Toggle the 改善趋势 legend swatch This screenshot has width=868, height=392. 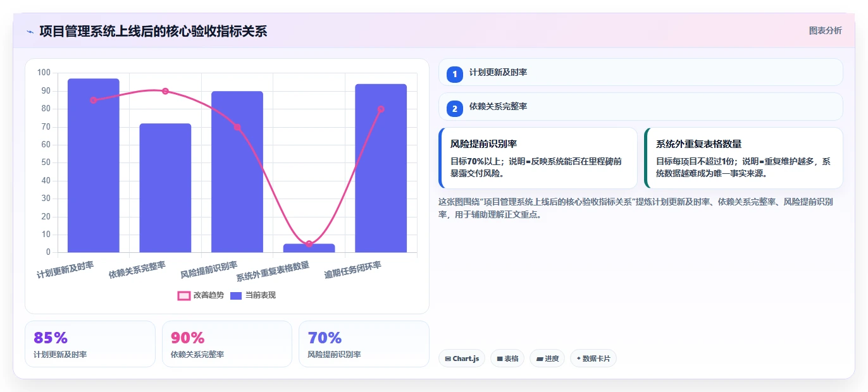coord(184,295)
